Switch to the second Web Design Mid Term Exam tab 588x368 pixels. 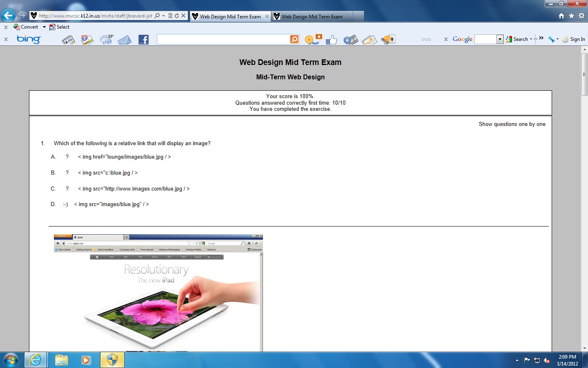tap(312, 16)
